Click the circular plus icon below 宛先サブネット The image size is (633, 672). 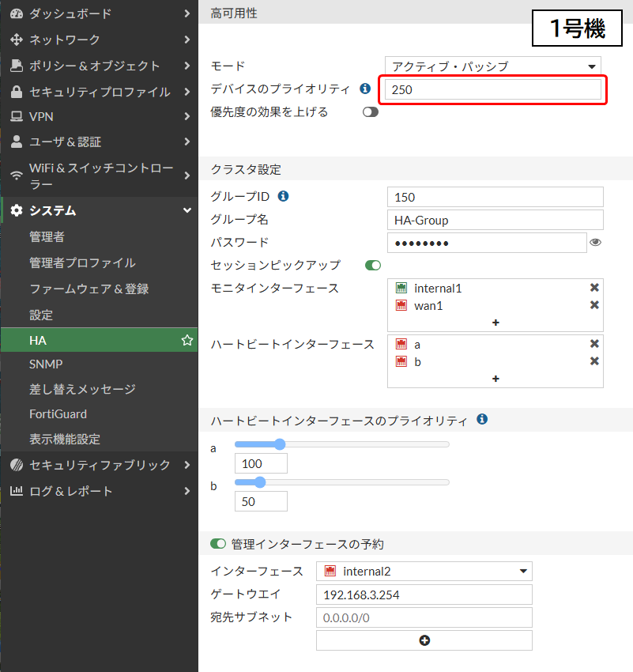[424, 640]
